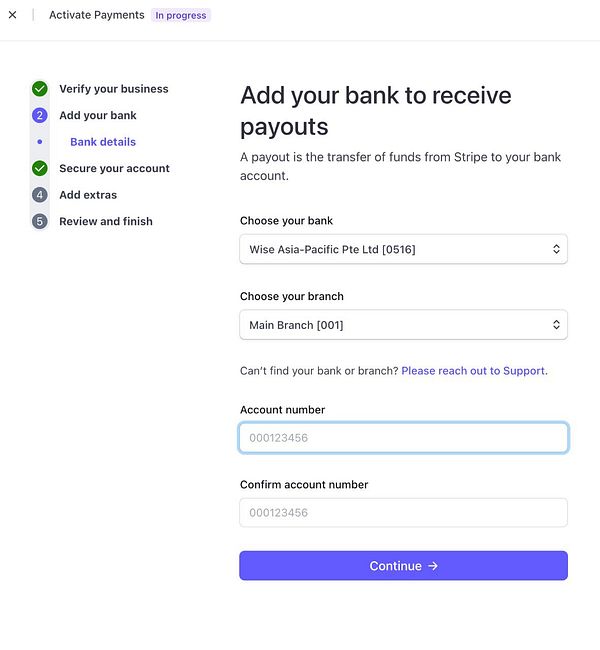Go to Secure your account step
Screen dimensions: 600x650
(x=114, y=168)
